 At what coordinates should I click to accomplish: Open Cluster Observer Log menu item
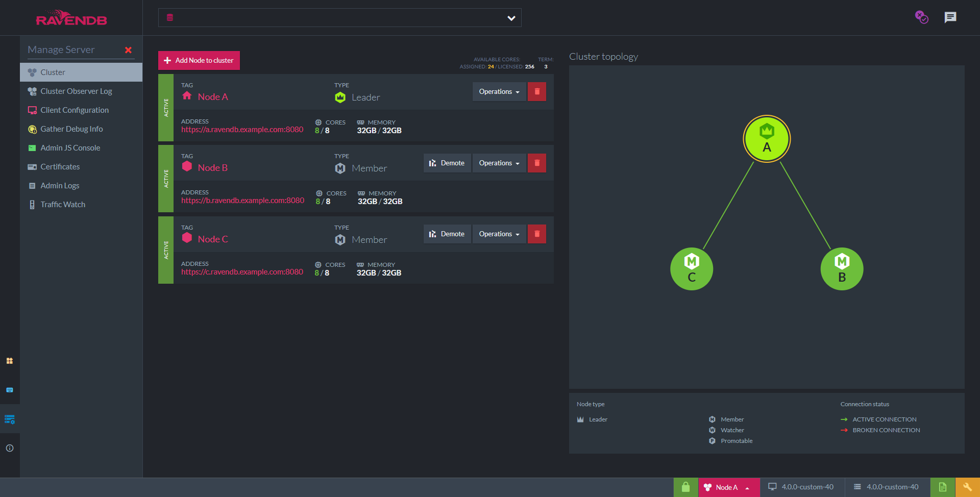76,91
